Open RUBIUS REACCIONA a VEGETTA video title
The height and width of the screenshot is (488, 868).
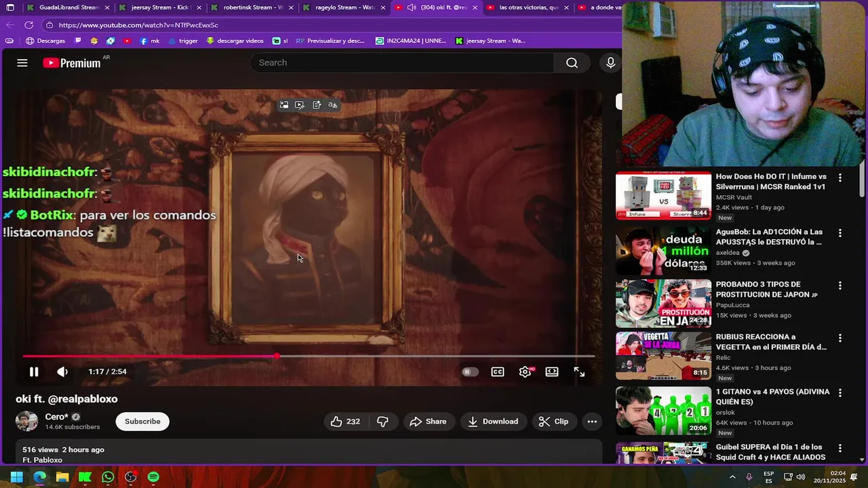[x=771, y=342]
